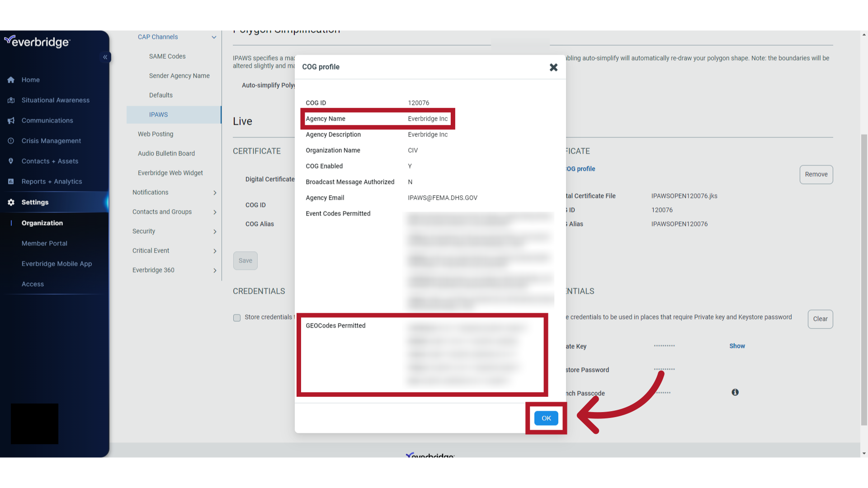Click COG profile link
Viewport: 868px width, 488px height.
(578, 169)
